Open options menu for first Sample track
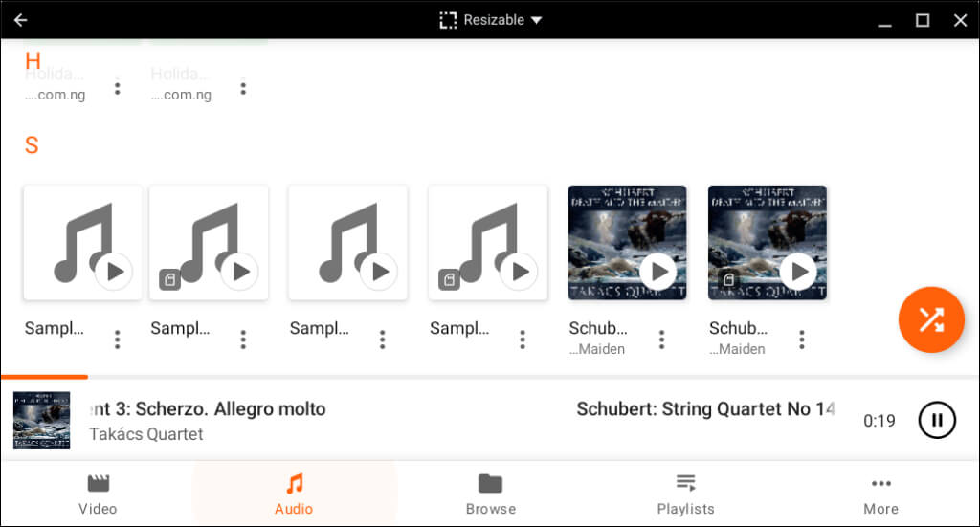 pyautogui.click(x=118, y=339)
